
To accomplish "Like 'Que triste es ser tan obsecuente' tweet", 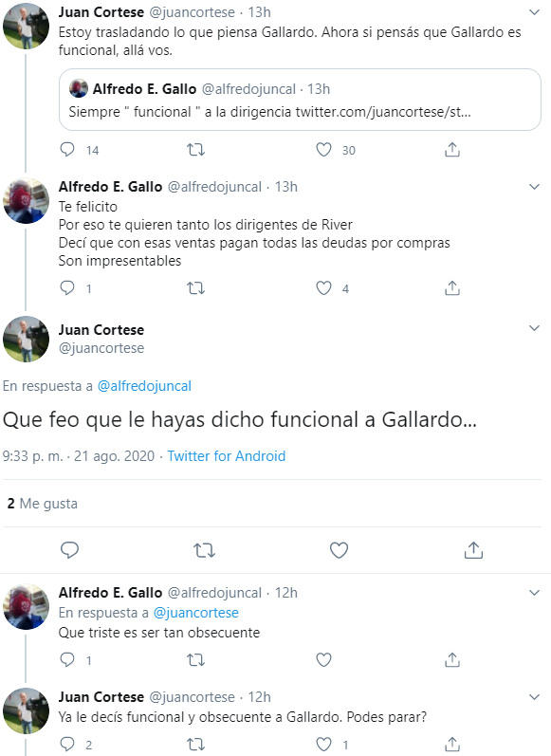I will click(323, 659).
